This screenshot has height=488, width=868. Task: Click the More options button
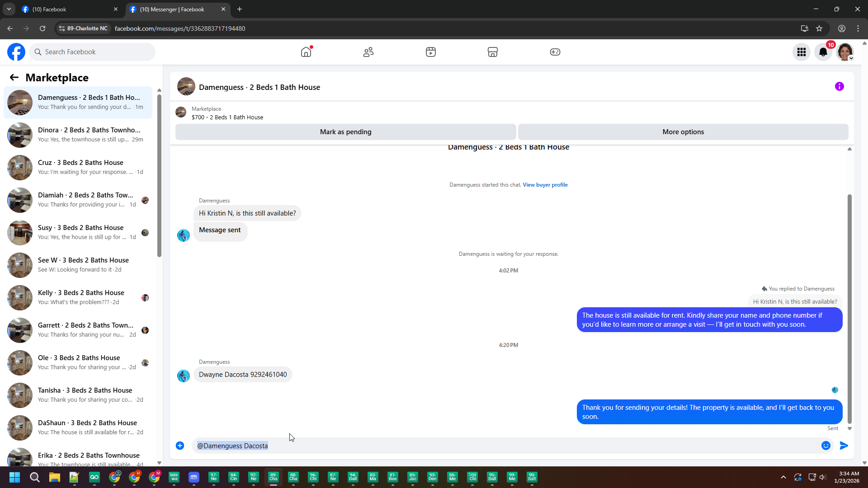683,132
